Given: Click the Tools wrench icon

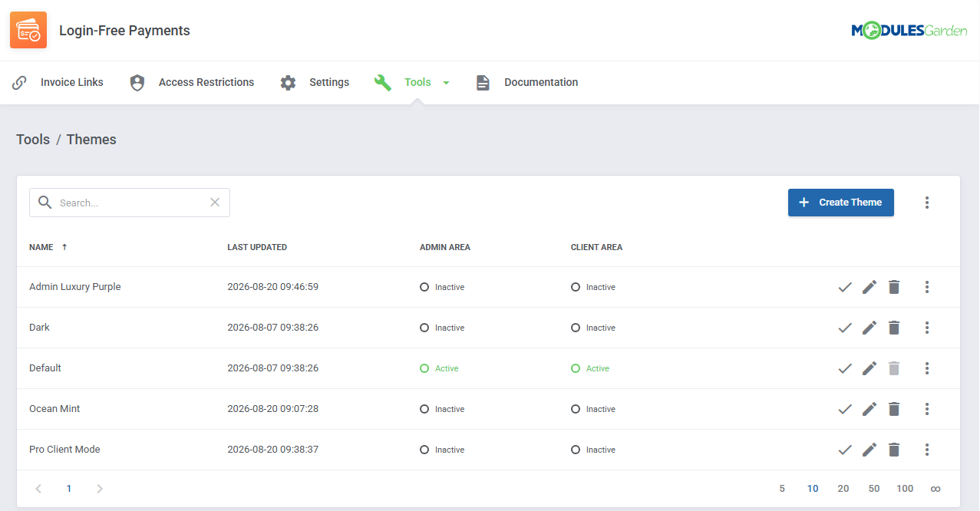Looking at the screenshot, I should click(382, 82).
